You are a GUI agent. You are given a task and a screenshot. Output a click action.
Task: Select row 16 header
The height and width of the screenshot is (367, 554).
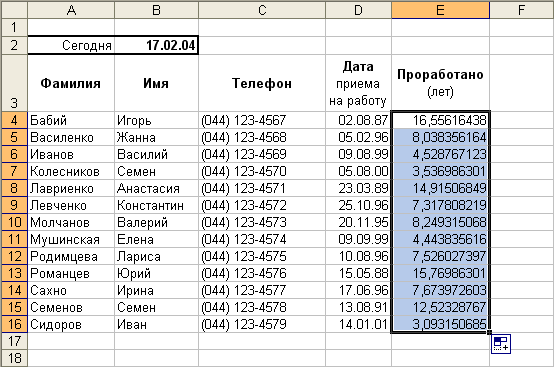(x=14, y=324)
